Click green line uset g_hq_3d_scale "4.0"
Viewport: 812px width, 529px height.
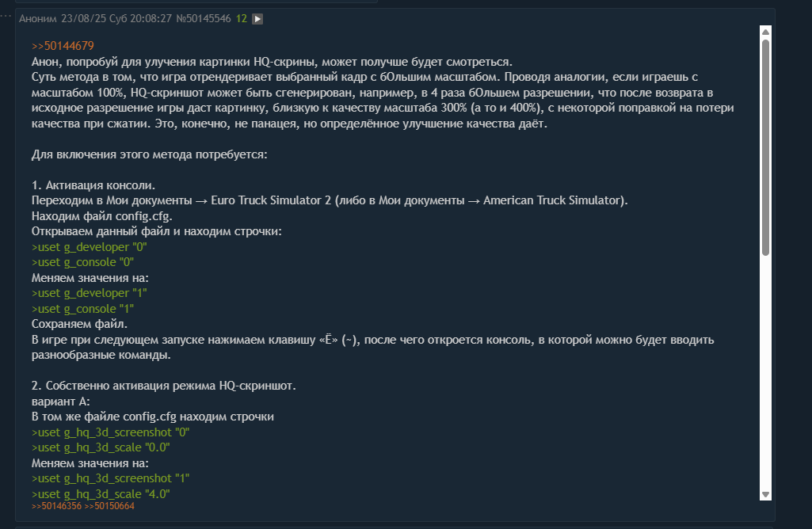[x=101, y=494]
